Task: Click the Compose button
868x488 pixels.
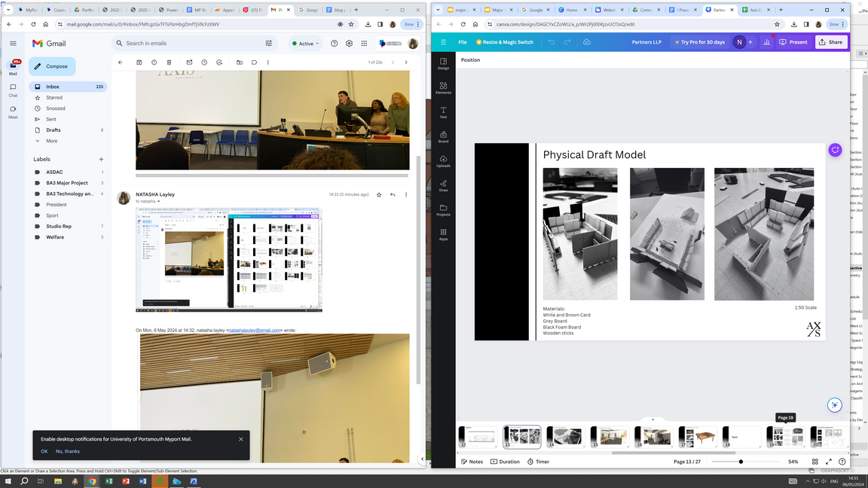Action: 52,66
